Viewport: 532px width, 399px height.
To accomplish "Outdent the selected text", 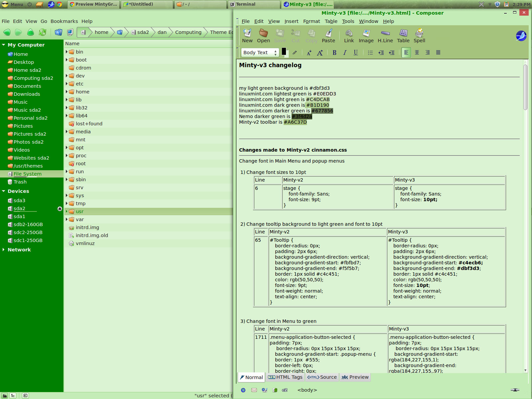I will [x=381, y=53].
